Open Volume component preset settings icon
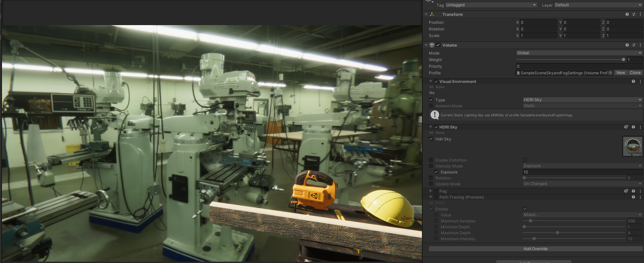The height and width of the screenshot is (263, 644). [x=633, y=45]
